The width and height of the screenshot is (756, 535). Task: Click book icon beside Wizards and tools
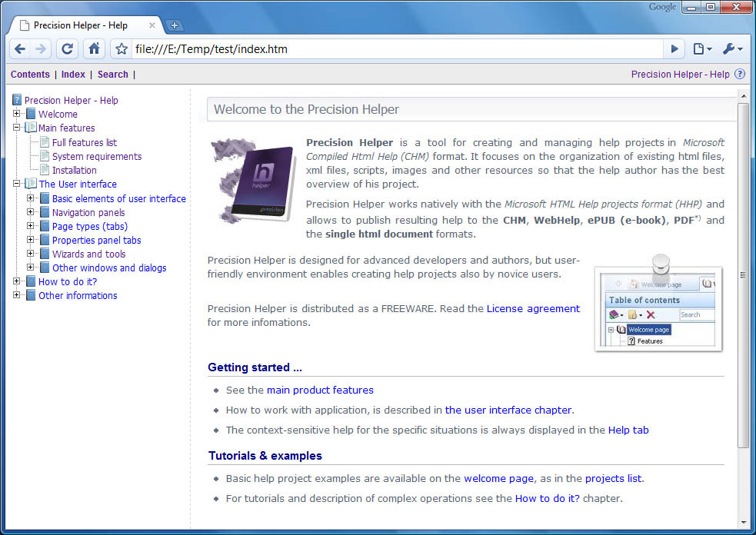pyautogui.click(x=45, y=254)
